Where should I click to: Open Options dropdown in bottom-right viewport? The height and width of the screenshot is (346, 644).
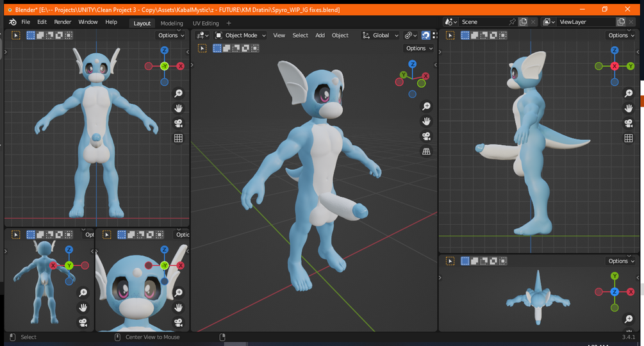pyautogui.click(x=621, y=261)
